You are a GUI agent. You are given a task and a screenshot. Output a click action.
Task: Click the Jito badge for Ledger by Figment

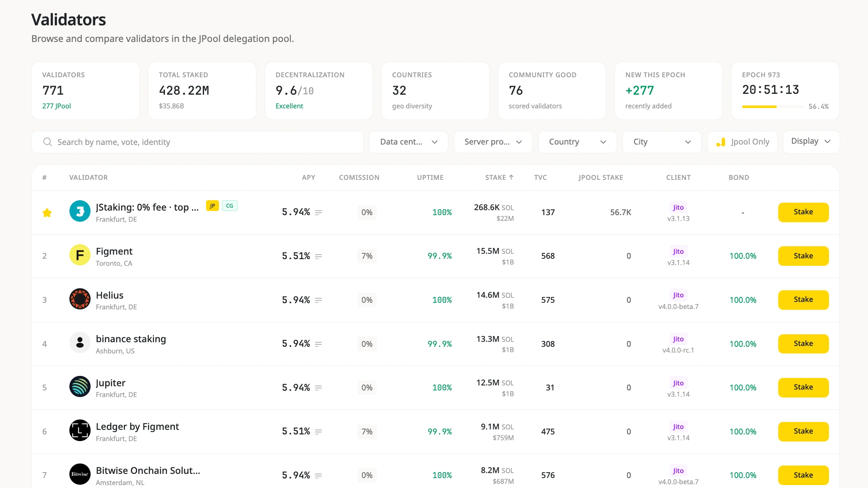click(x=678, y=427)
